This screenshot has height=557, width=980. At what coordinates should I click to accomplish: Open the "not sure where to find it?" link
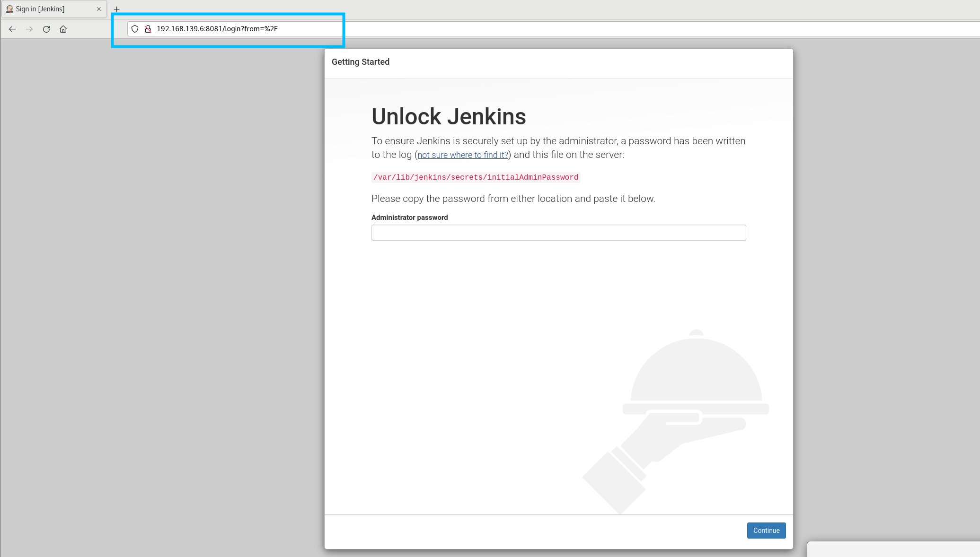click(x=462, y=155)
